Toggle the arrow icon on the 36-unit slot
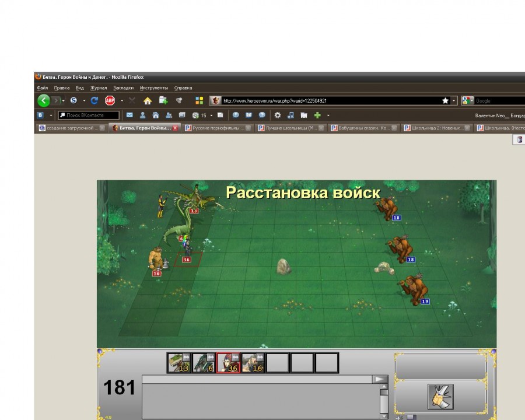525x420 pixels. [x=236, y=358]
